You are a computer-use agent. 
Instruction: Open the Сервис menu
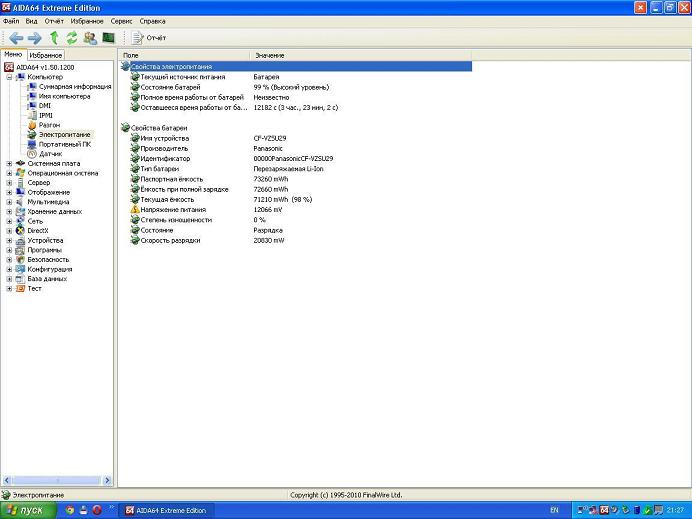pyautogui.click(x=121, y=20)
